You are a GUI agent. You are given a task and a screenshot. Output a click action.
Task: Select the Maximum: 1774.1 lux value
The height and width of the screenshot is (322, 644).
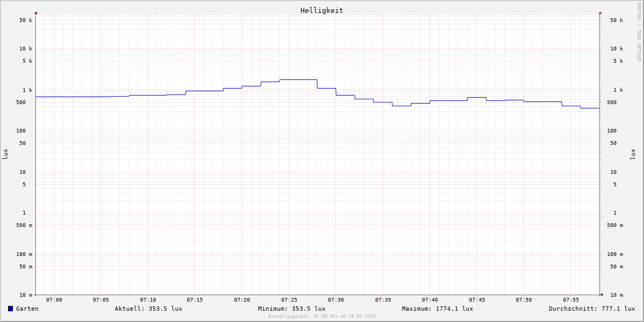(437, 309)
